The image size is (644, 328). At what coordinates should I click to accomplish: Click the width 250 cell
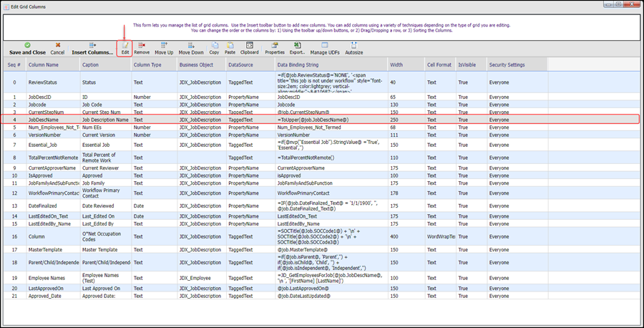coord(406,120)
